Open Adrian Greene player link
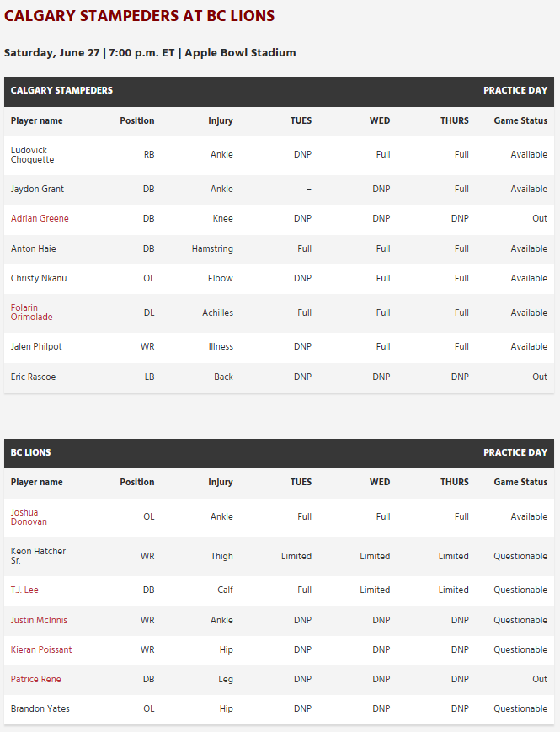Image resolution: width=560 pixels, height=732 pixels. click(x=40, y=218)
